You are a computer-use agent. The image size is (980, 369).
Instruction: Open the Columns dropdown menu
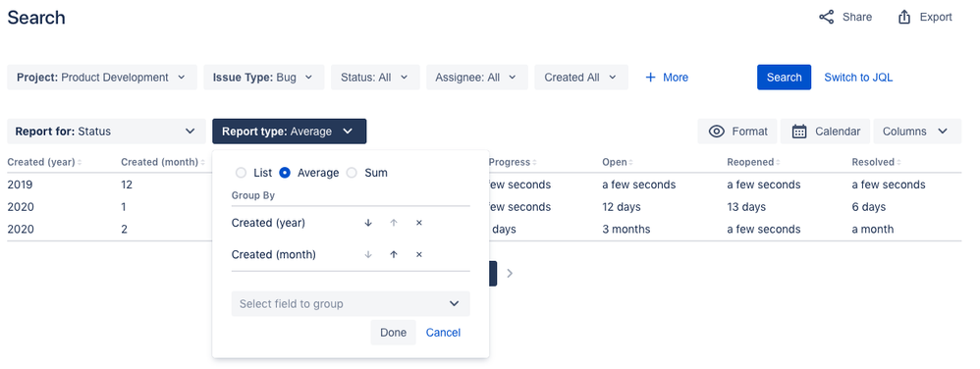tap(917, 132)
